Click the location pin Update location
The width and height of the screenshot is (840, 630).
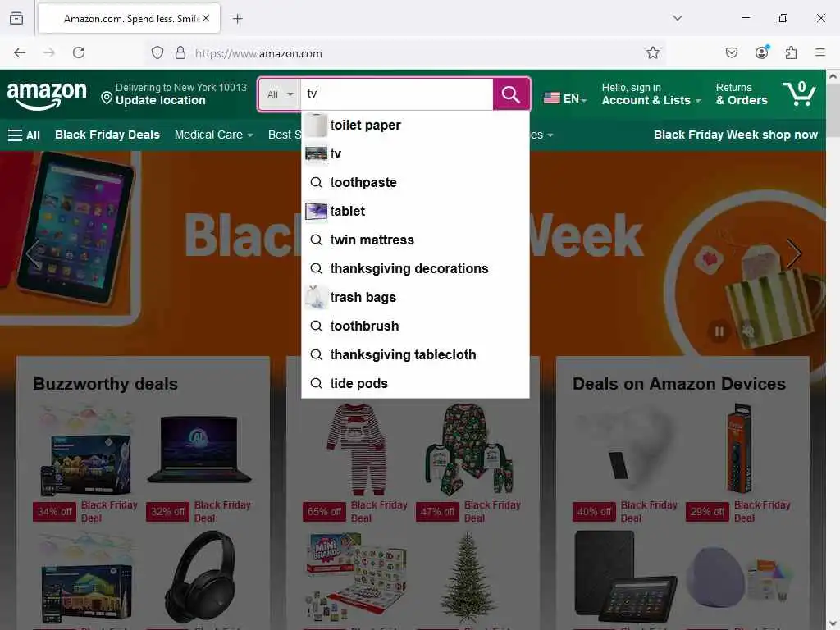(174, 94)
